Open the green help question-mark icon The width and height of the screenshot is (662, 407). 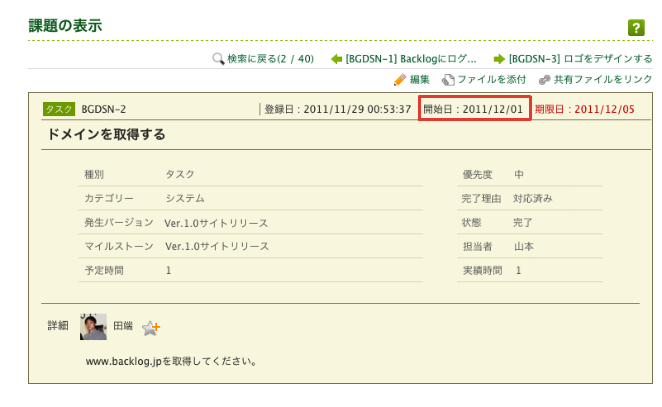636,28
